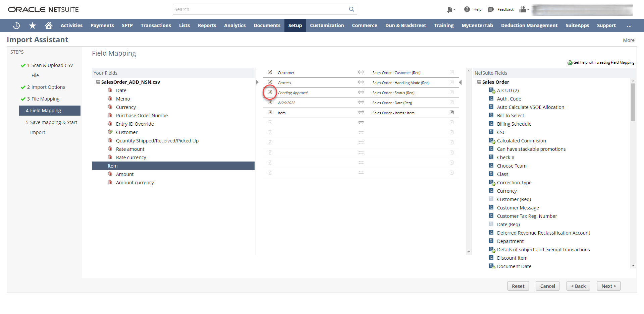Click the Correction Type field icon

point(492,182)
